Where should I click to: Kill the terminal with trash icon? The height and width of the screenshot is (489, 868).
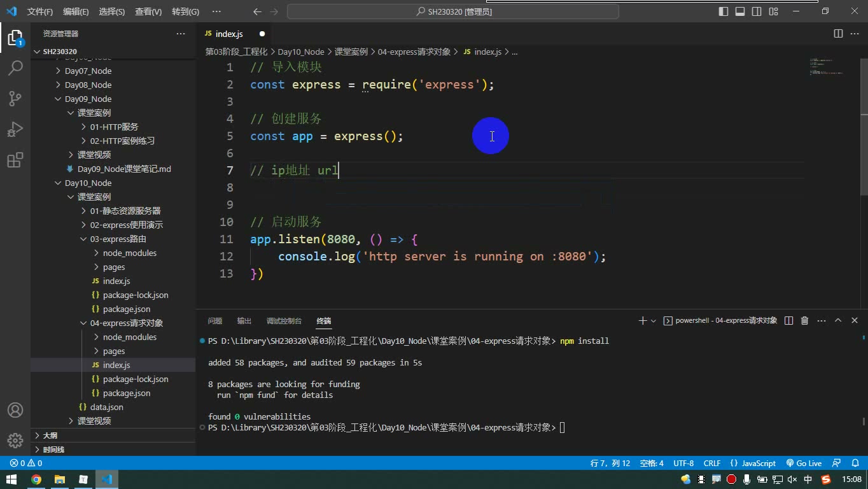[x=804, y=321]
